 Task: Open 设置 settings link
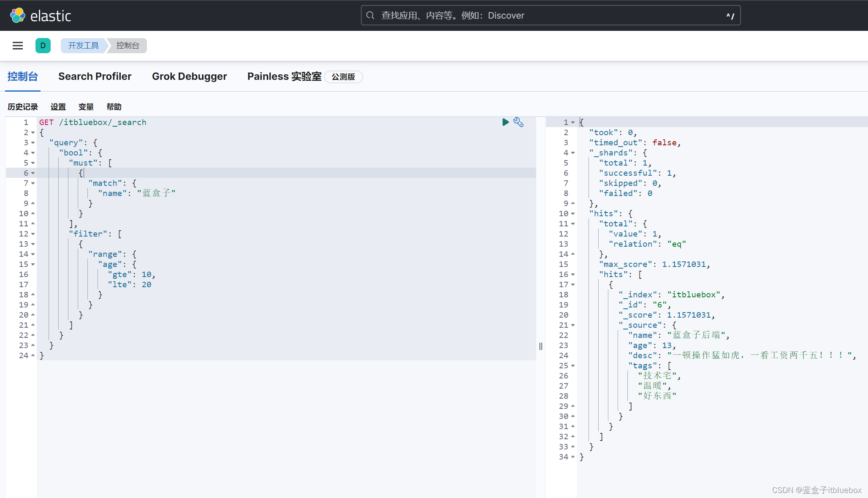coord(58,107)
